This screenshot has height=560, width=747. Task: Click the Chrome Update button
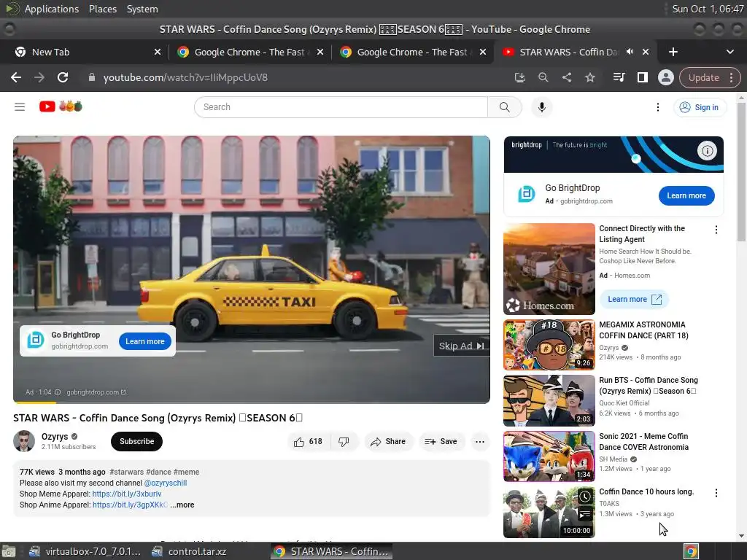click(703, 77)
